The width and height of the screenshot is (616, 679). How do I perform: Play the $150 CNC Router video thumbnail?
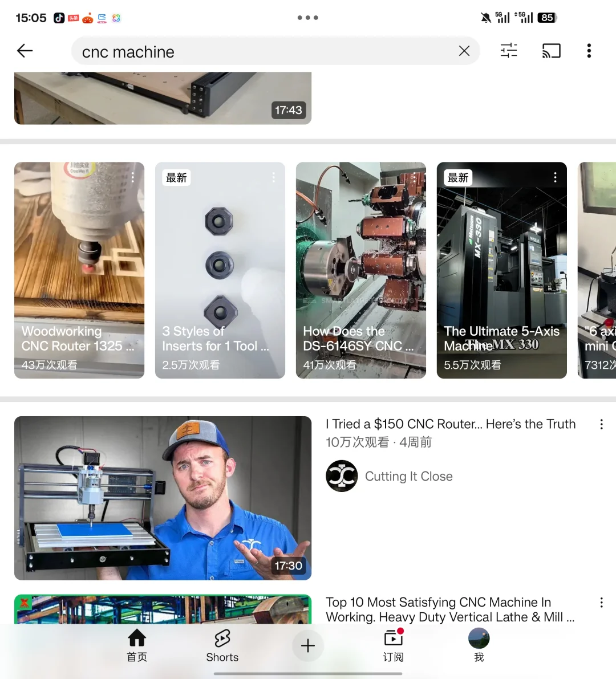tap(163, 498)
